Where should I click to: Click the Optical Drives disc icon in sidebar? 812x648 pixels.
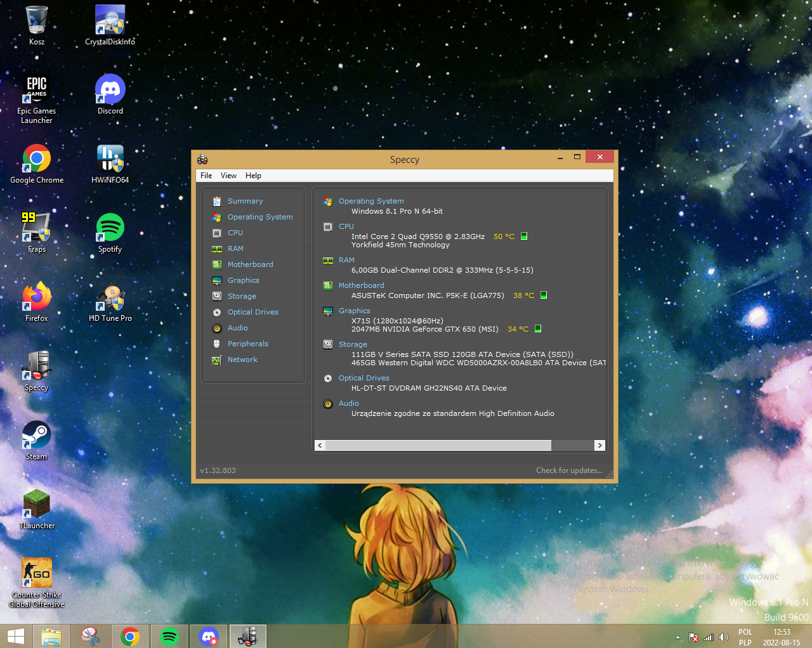tap(217, 312)
